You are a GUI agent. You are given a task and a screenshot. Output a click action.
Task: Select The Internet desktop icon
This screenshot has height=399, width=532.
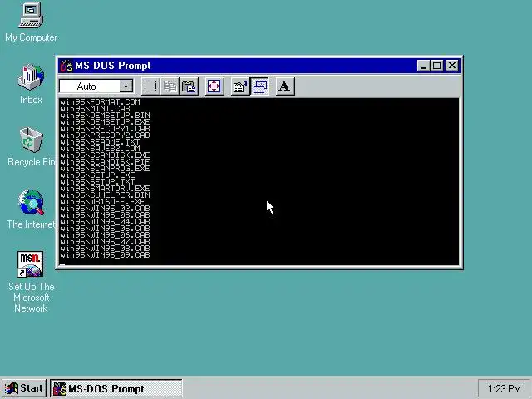pos(31,209)
